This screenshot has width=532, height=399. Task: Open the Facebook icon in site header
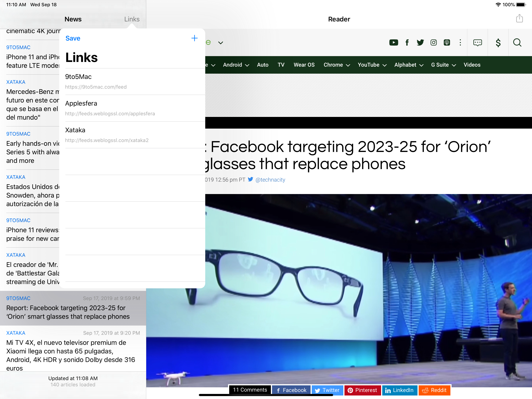(407, 43)
